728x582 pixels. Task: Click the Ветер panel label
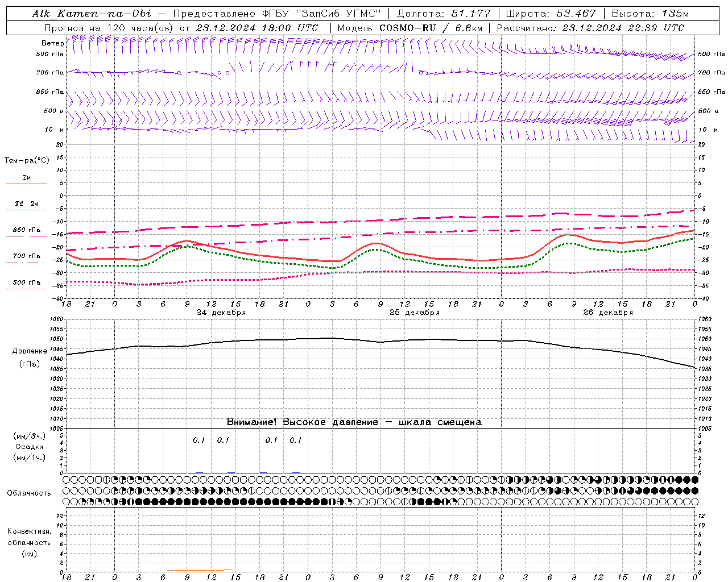53,43
